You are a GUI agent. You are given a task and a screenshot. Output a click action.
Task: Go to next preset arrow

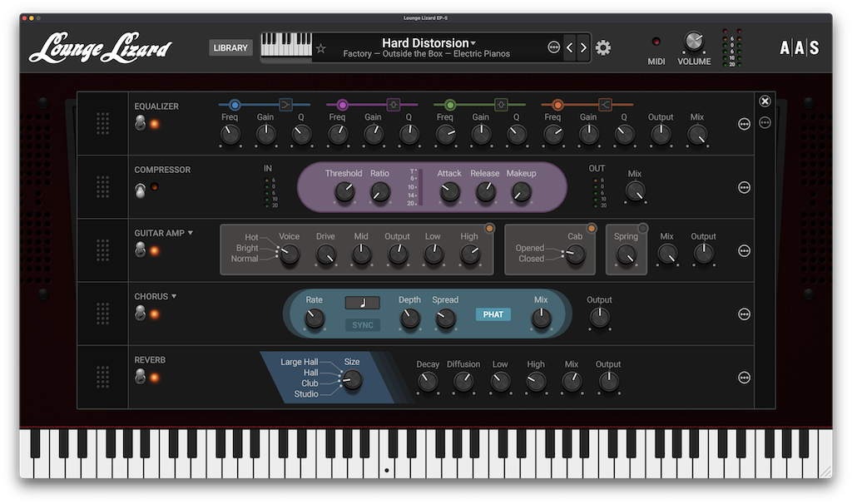tap(583, 47)
